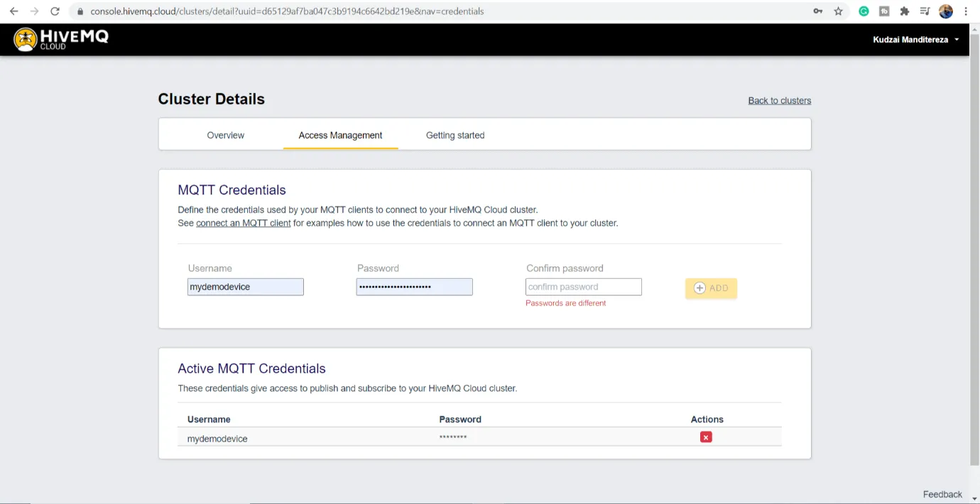Click the Password column header
This screenshot has width=980, height=504.
click(460, 420)
